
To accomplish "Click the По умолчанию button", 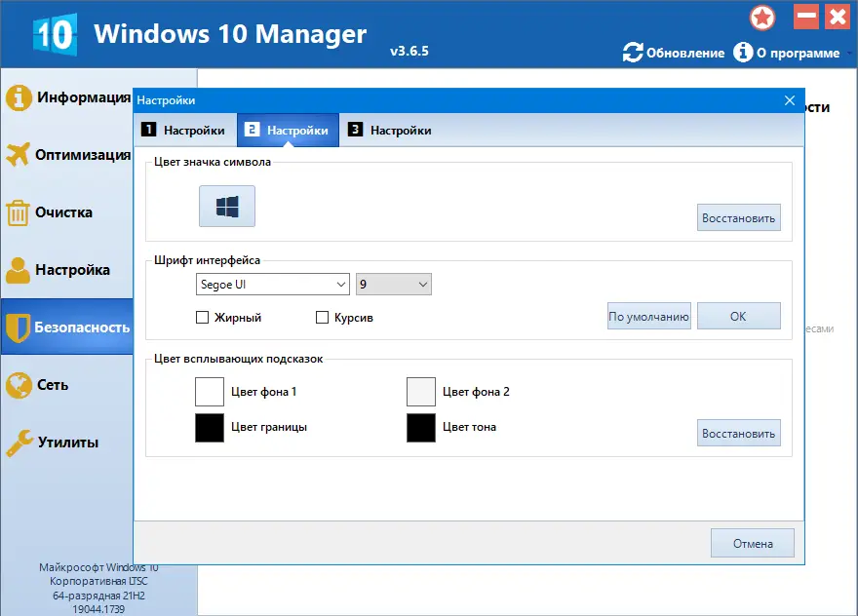I will (x=648, y=315).
